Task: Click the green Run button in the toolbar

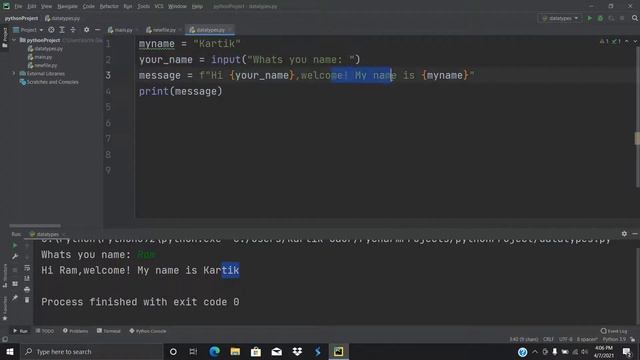Action: tap(589, 18)
